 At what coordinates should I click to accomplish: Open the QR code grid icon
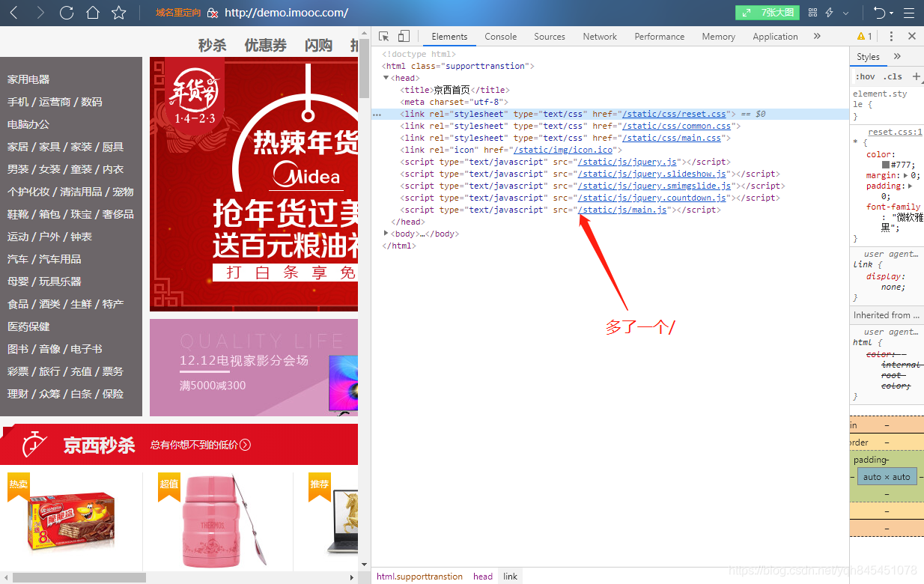point(812,13)
